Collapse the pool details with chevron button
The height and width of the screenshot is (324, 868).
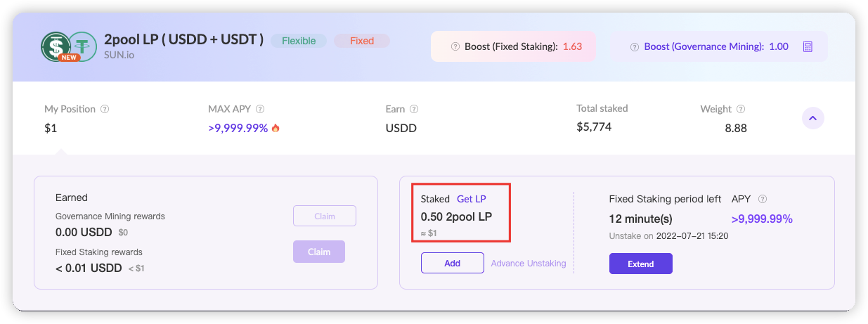[x=812, y=118]
